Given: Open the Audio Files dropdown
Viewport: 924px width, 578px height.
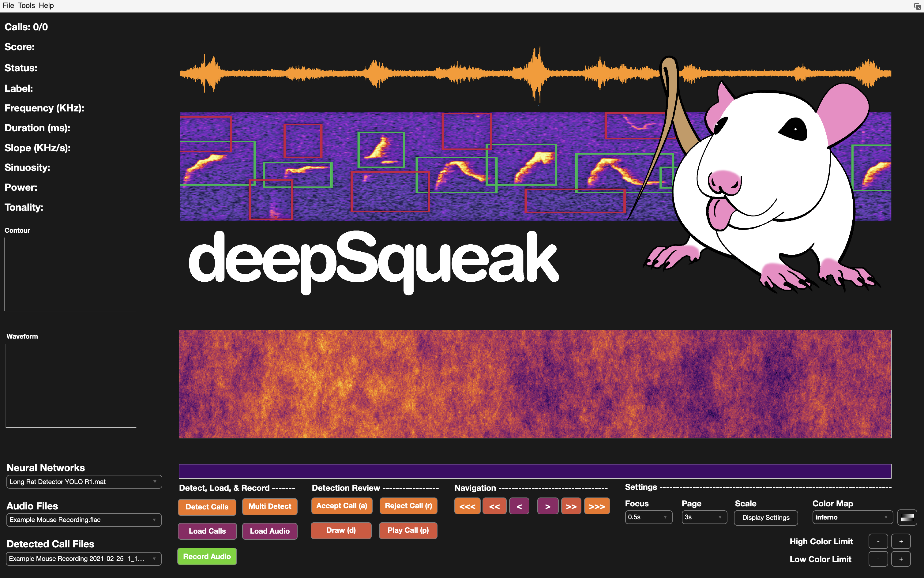Looking at the screenshot, I should point(84,520).
